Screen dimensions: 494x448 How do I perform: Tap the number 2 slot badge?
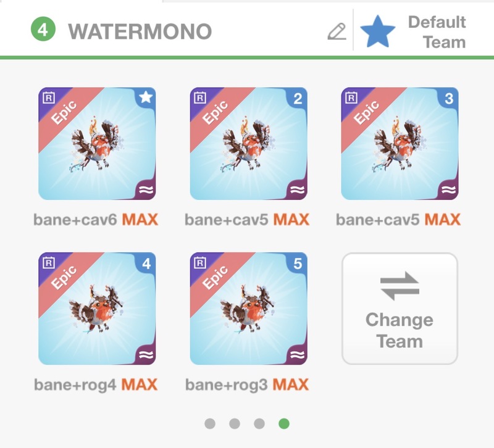[297, 99]
